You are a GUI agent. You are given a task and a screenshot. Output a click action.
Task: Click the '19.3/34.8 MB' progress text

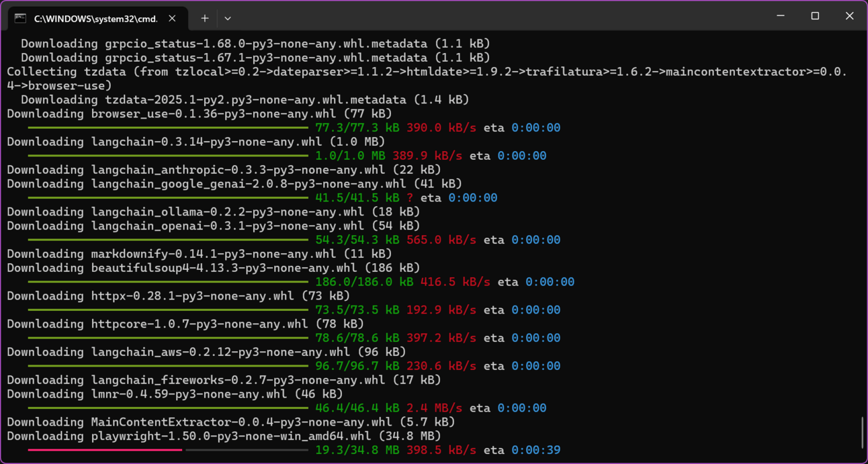[x=357, y=450]
